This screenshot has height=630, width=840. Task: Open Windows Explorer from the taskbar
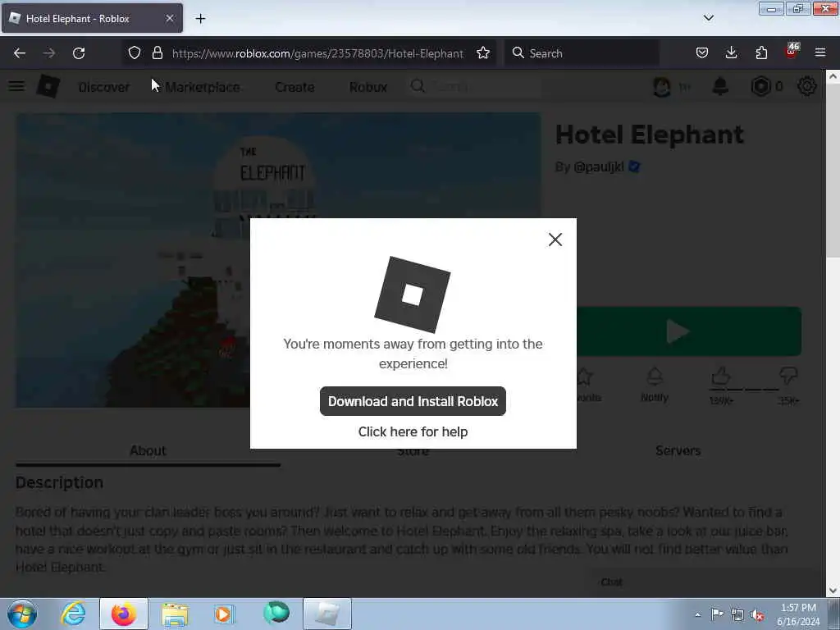coord(175,614)
